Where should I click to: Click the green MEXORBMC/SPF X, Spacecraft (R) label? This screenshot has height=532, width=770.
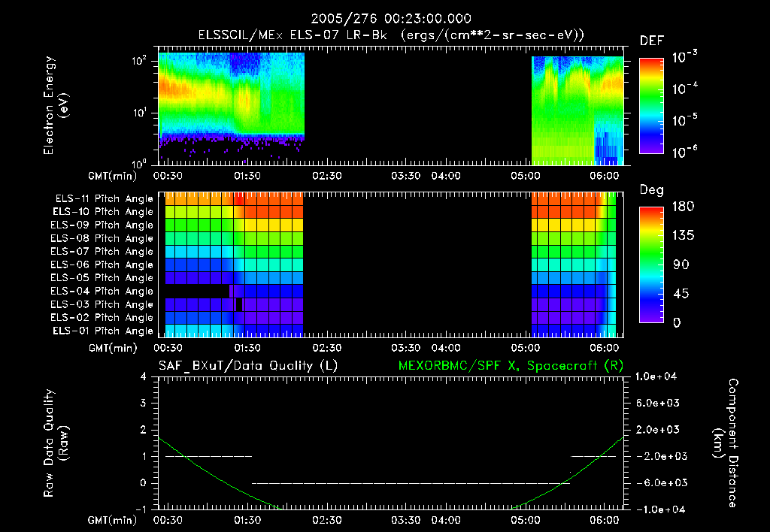[x=511, y=366]
